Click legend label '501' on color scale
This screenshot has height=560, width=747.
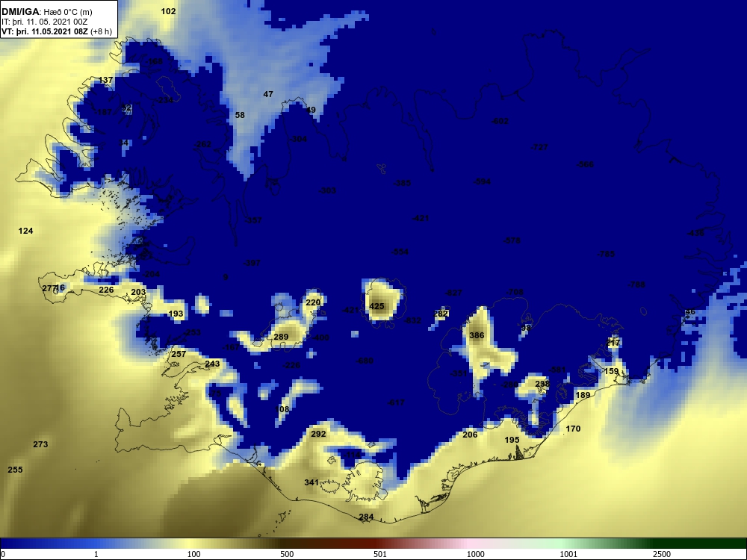[380, 554]
